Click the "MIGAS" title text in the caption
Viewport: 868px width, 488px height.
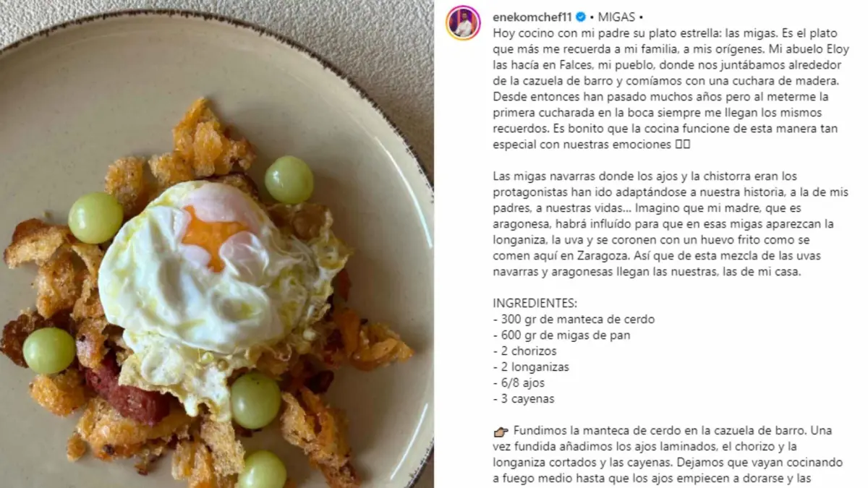(x=614, y=17)
